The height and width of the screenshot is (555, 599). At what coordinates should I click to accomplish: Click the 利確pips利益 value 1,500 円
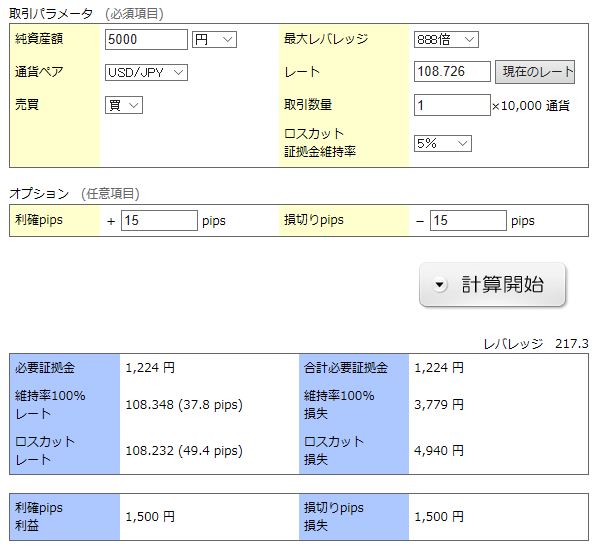coord(150,517)
